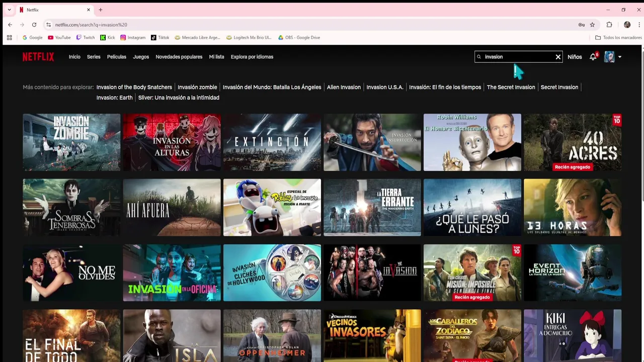
Task: Open the Invasión Zombie title card
Action: tap(71, 142)
